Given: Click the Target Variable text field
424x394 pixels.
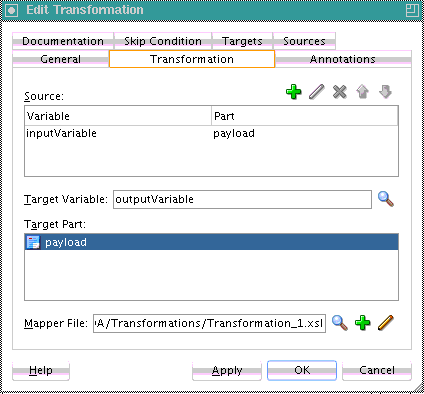Looking at the screenshot, I should (x=242, y=199).
